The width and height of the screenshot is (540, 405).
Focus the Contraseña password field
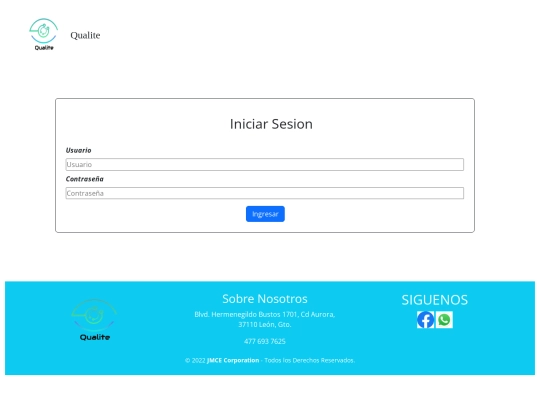(264, 193)
